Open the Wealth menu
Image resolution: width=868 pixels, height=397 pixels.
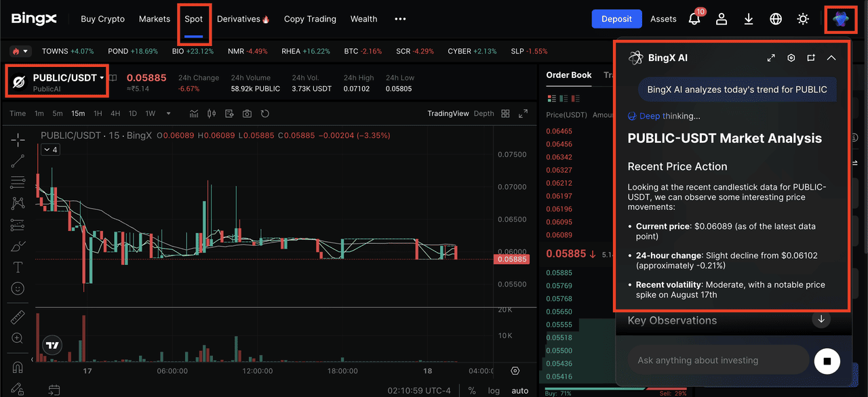(x=364, y=19)
